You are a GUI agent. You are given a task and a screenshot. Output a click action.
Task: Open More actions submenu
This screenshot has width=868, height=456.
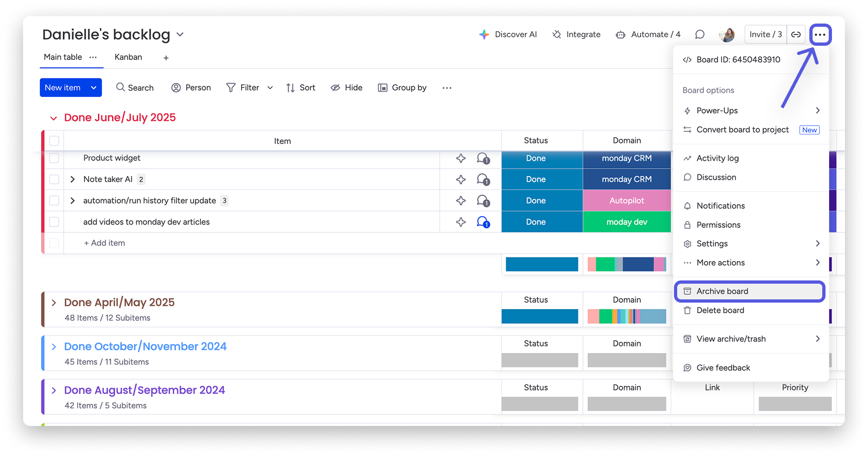pyautogui.click(x=751, y=263)
